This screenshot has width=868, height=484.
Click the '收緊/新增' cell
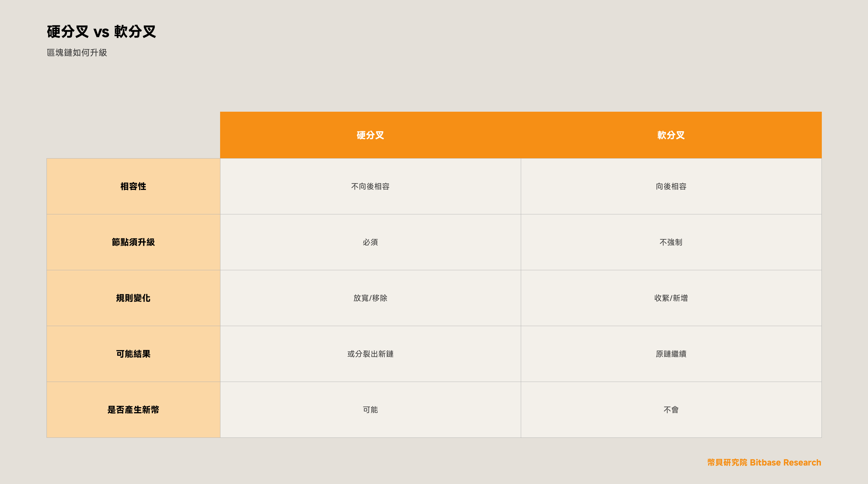pyautogui.click(x=671, y=298)
